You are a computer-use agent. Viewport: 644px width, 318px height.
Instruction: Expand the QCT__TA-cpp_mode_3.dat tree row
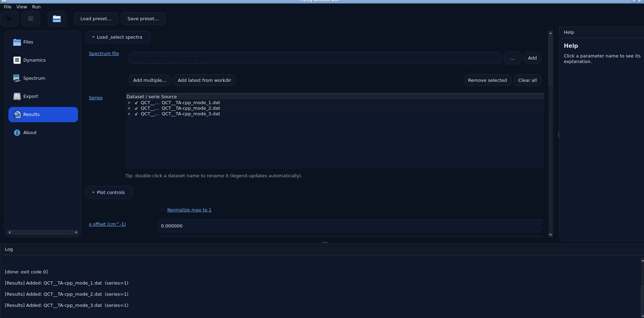129,114
